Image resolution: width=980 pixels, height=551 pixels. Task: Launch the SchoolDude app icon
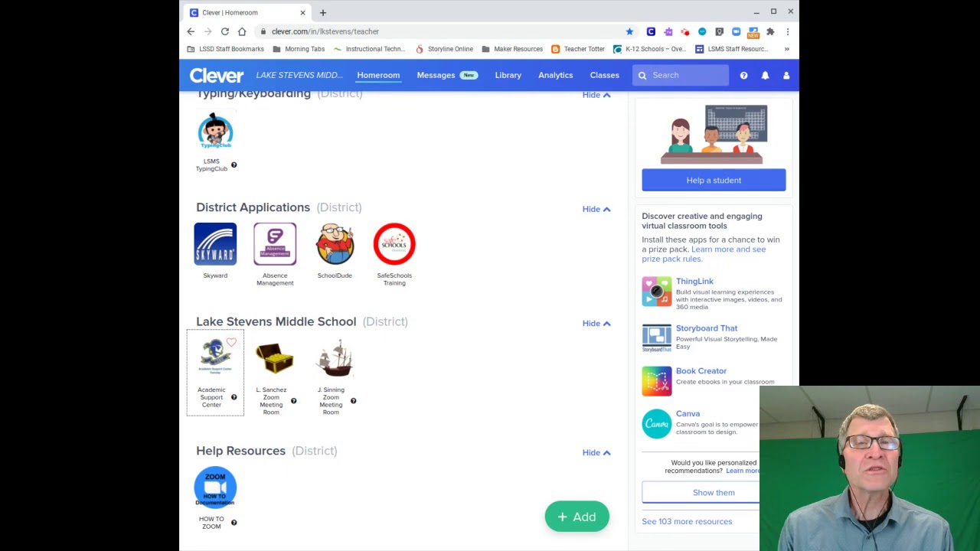pyautogui.click(x=335, y=244)
